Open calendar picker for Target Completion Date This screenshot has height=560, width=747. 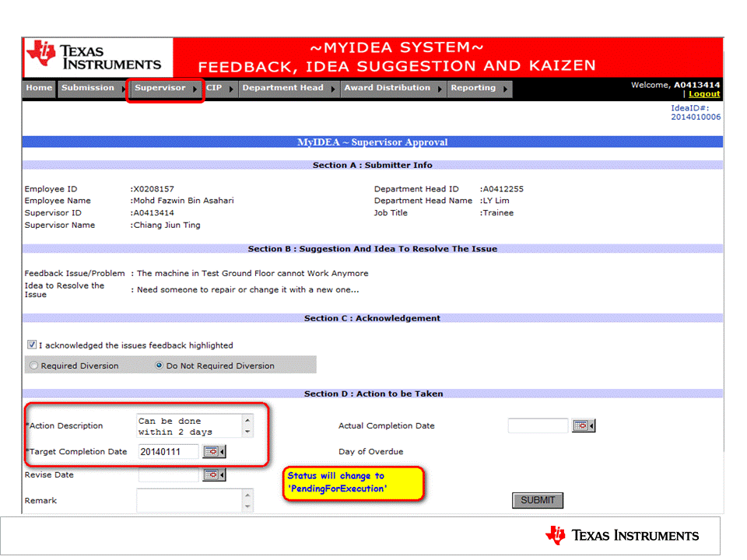214,451
